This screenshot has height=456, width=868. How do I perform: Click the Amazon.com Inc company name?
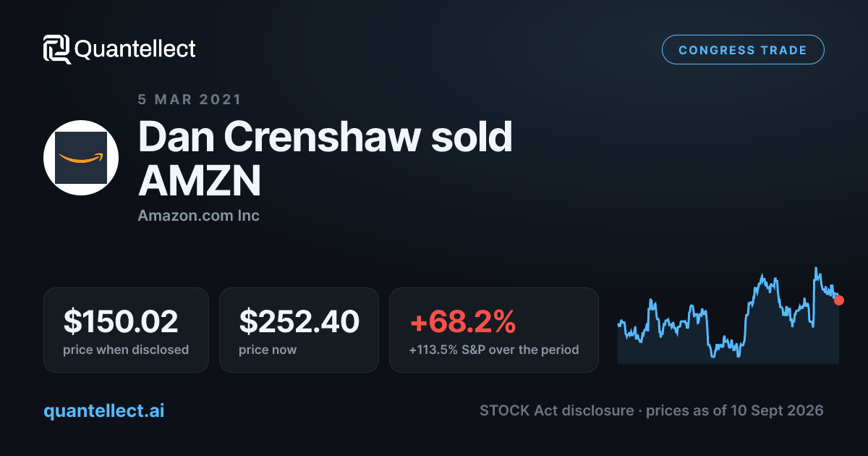coord(199,216)
